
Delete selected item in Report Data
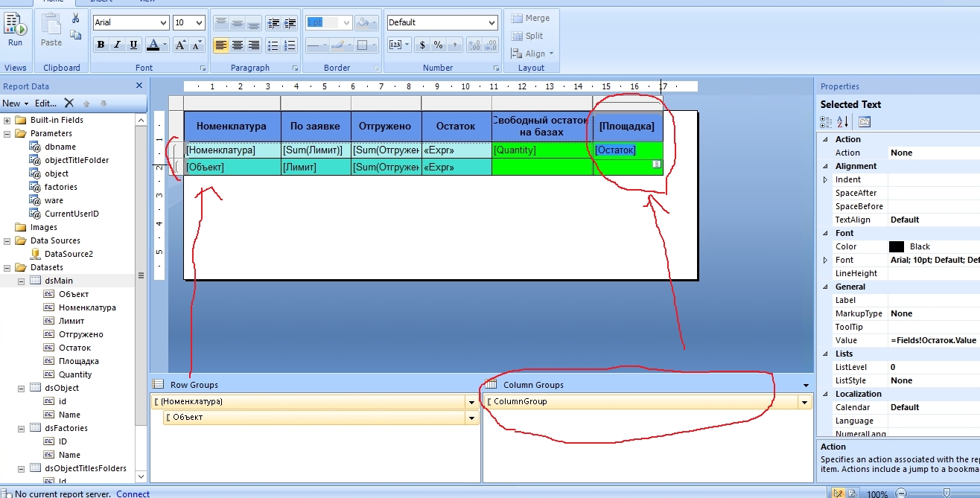[69, 103]
